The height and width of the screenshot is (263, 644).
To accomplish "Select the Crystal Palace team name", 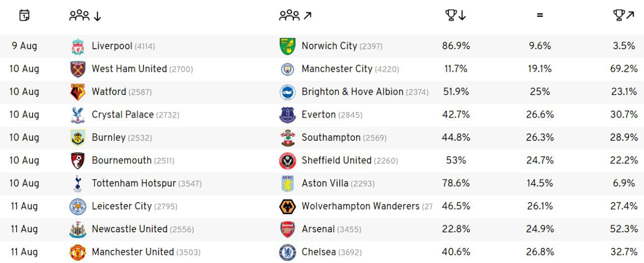I will [123, 115].
